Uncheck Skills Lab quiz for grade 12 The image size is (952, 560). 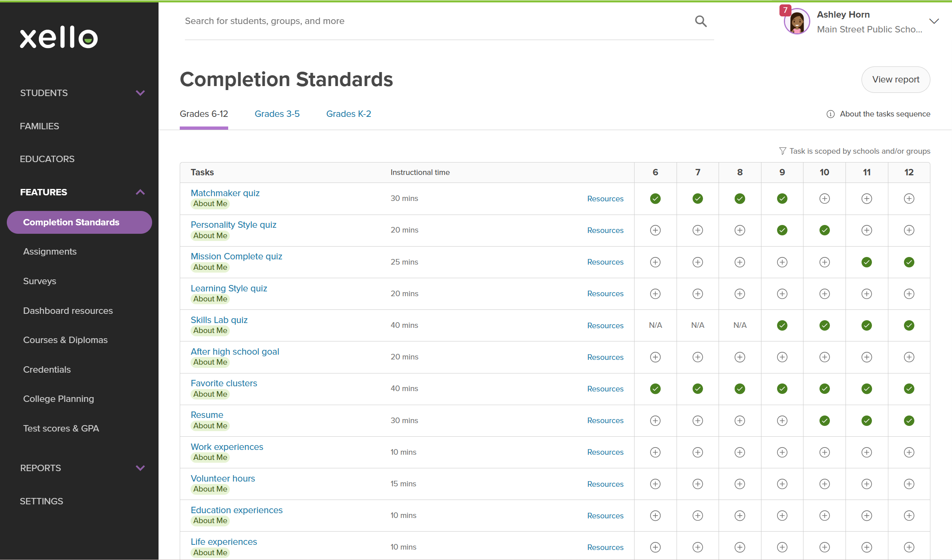coord(909,325)
